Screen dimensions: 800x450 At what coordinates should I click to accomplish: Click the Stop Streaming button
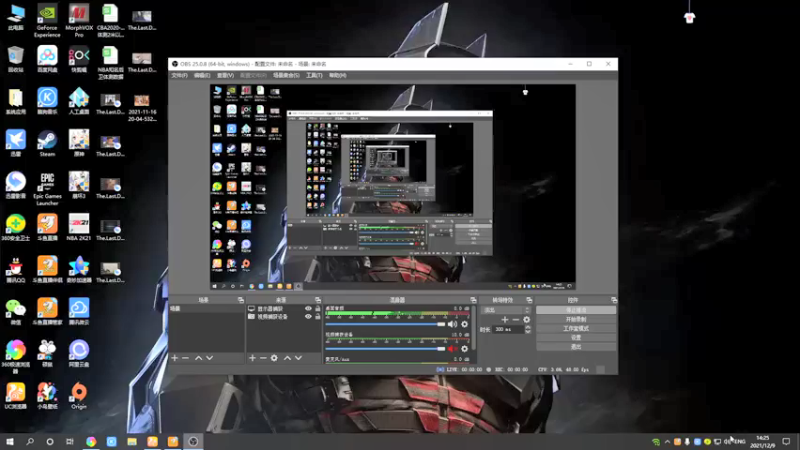576,310
